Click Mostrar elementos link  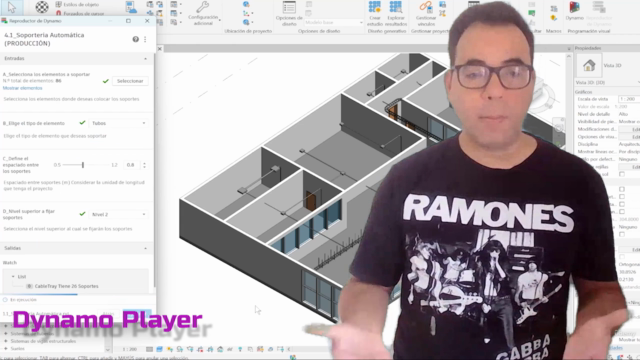(22, 88)
